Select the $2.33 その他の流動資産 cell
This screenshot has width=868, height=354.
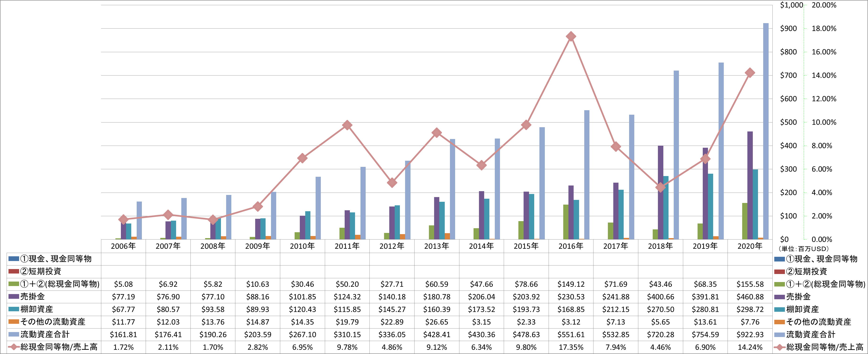tap(526, 322)
